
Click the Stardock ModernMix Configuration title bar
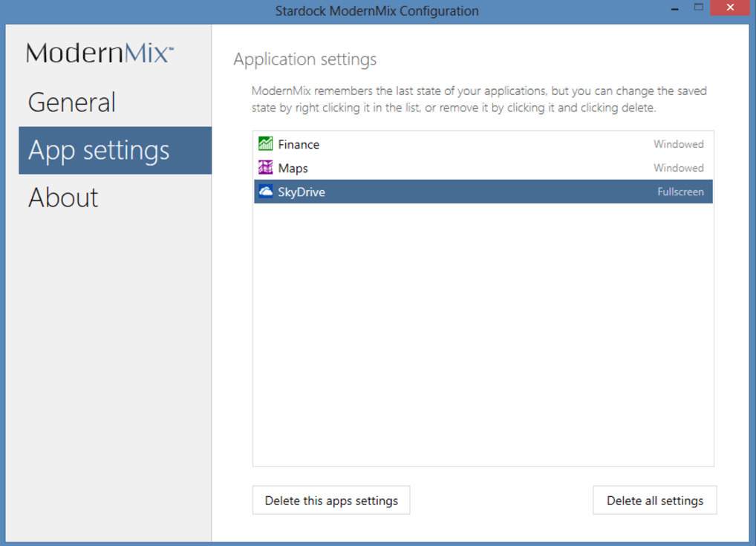coord(377,11)
